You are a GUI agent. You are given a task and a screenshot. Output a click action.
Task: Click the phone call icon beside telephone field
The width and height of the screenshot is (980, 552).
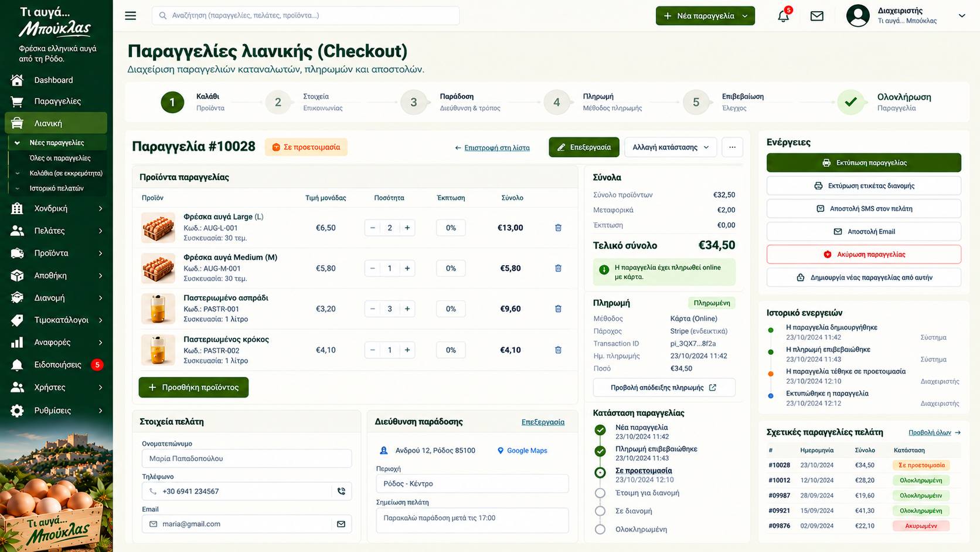tap(341, 491)
